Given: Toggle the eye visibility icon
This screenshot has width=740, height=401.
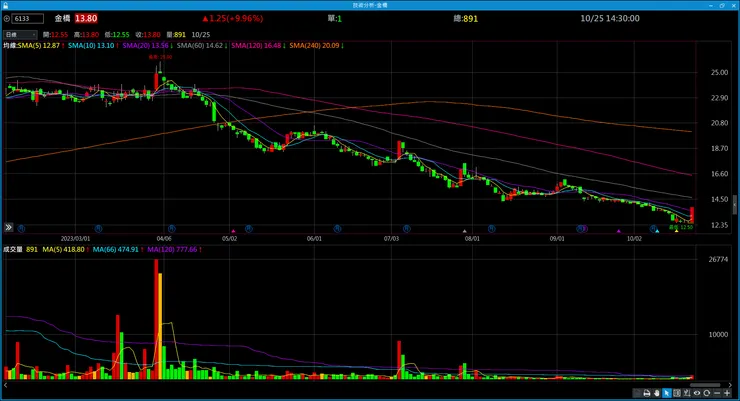Looking at the screenshot, I should (x=697, y=393).
